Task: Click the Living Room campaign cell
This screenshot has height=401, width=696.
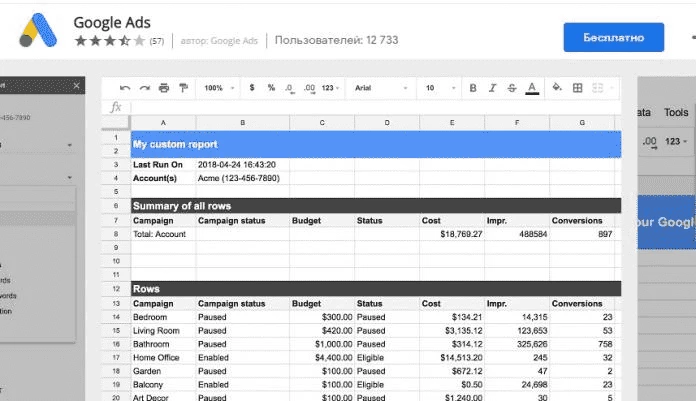Action: point(163,331)
